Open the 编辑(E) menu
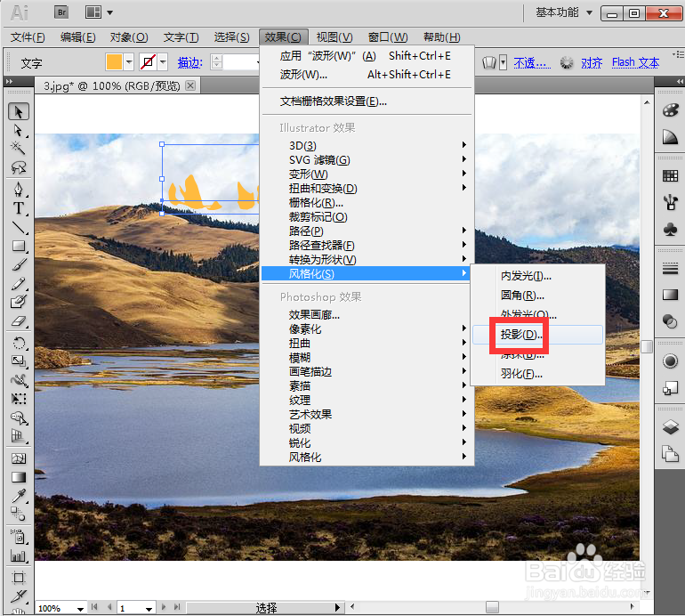The width and height of the screenshot is (685, 616). click(78, 37)
